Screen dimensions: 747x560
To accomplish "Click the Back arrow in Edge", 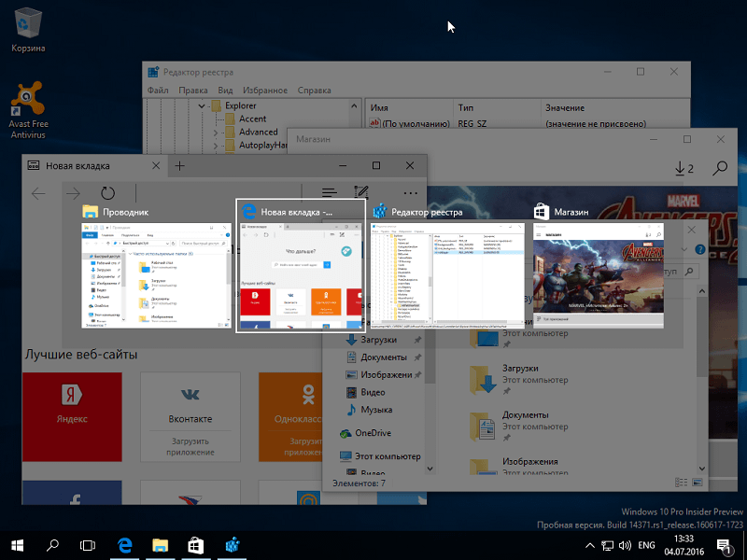I will (x=38, y=193).
